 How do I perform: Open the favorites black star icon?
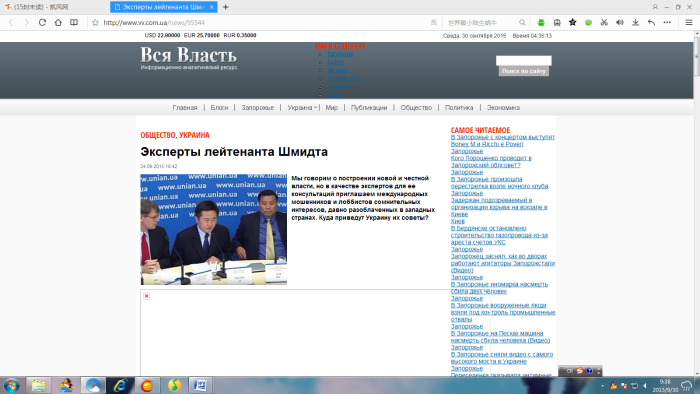(x=573, y=22)
